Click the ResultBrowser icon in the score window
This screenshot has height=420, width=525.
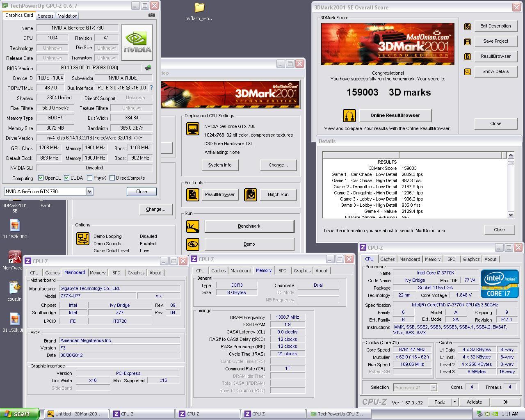(467, 57)
